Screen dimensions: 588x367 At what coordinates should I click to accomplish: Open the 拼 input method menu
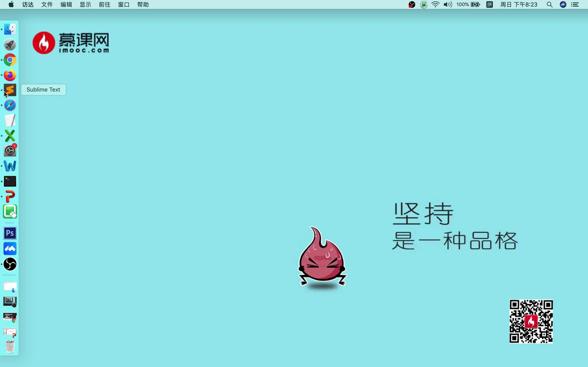tap(490, 5)
